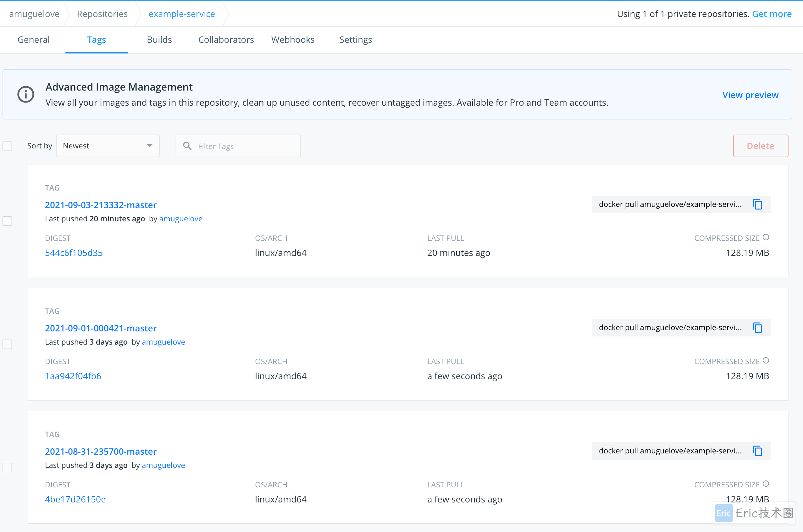
Task: Click linux/amd64 value for 2021-09-03-213332-master
Action: tap(280, 253)
